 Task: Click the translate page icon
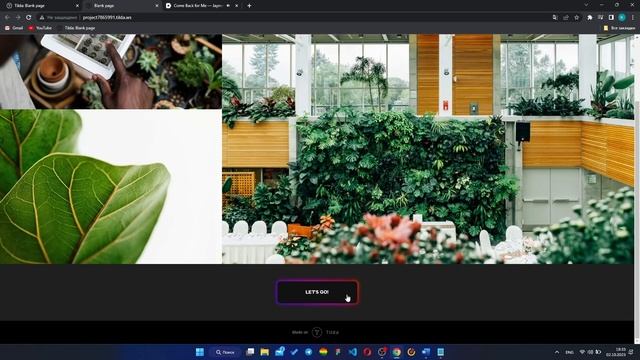pyautogui.click(x=555, y=18)
